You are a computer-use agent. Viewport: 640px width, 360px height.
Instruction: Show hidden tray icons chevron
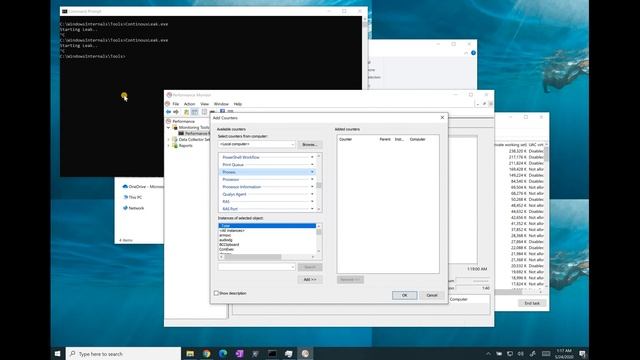488,353
